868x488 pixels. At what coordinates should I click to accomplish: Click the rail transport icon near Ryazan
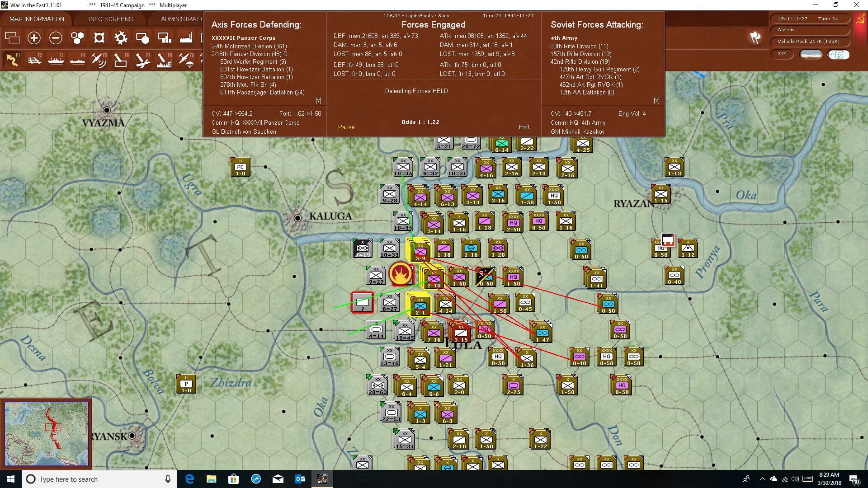[668, 239]
